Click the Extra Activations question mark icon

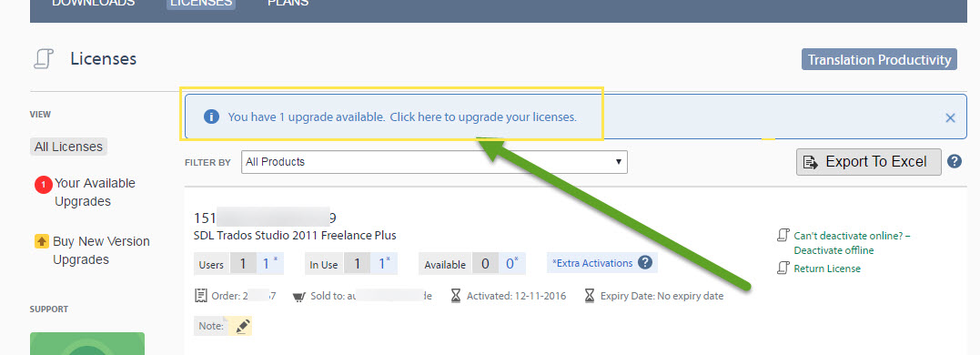645,262
